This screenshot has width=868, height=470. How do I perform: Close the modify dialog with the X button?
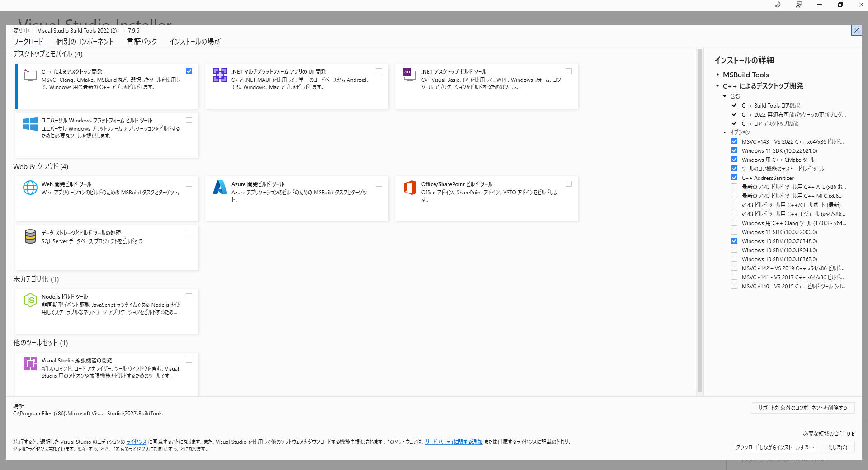coord(856,30)
